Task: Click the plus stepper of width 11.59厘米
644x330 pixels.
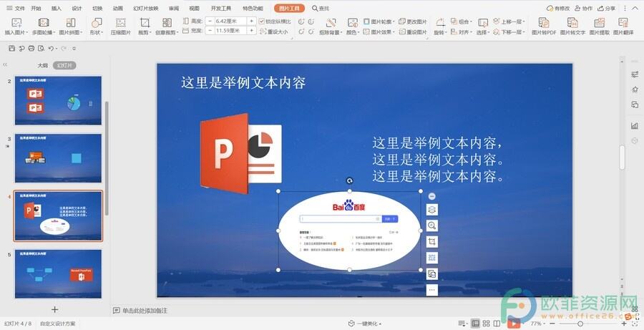Action: [252, 30]
